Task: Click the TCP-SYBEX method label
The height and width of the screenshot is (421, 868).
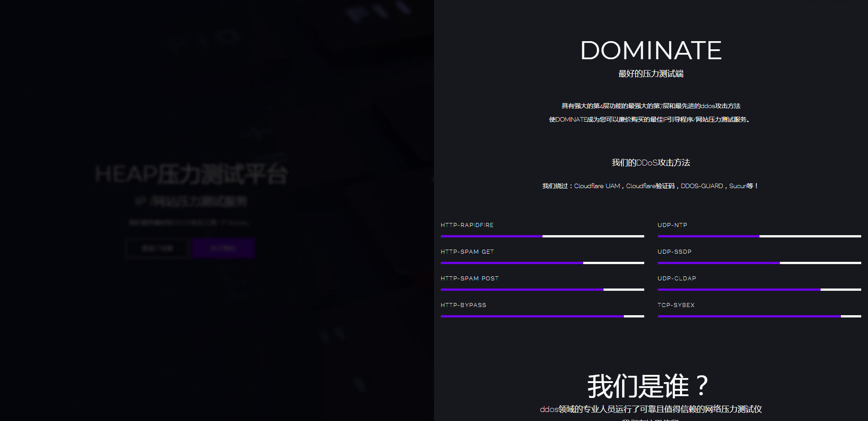Action: (x=676, y=305)
